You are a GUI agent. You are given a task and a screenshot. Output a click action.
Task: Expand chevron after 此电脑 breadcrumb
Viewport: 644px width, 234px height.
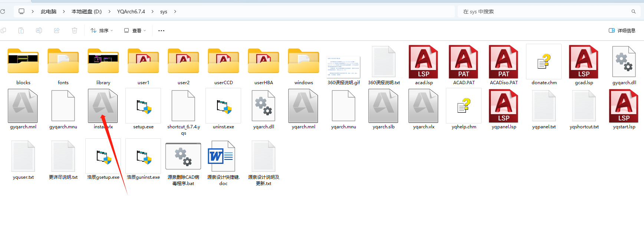[64, 11]
